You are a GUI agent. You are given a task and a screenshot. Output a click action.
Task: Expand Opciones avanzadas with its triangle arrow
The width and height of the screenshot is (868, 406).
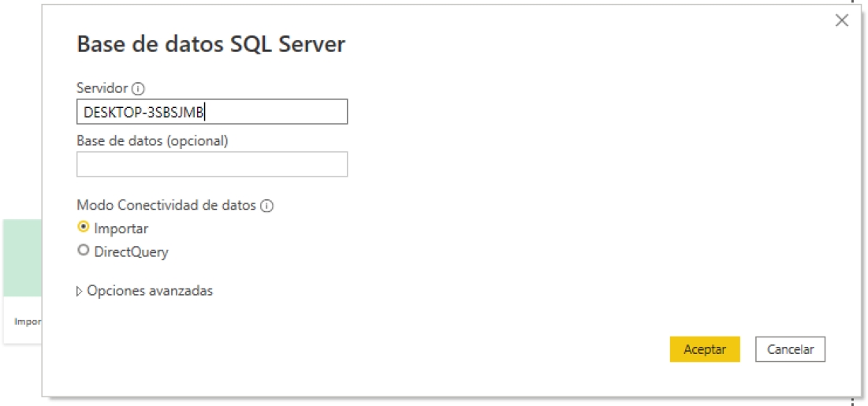(80, 291)
